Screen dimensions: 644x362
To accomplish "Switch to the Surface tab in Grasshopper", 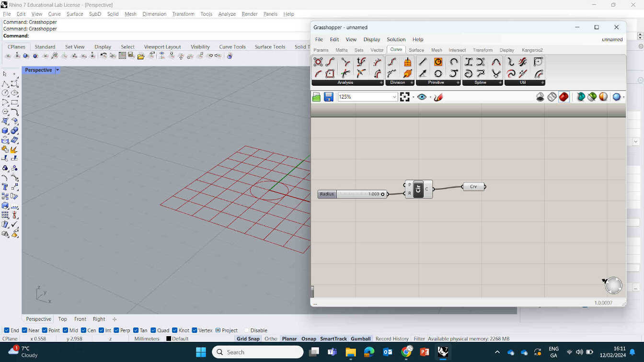I will pyautogui.click(x=416, y=50).
